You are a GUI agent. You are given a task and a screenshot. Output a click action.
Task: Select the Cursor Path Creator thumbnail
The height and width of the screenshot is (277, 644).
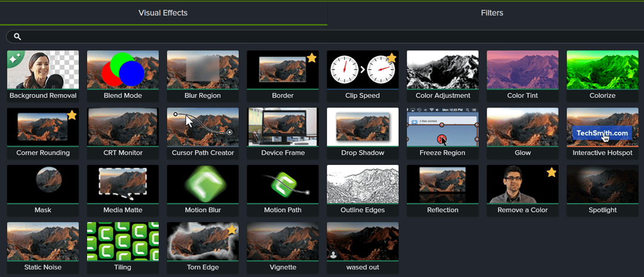(203, 127)
